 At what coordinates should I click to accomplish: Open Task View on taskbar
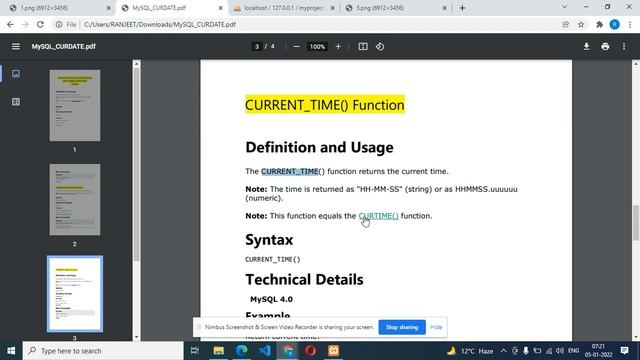195,351
